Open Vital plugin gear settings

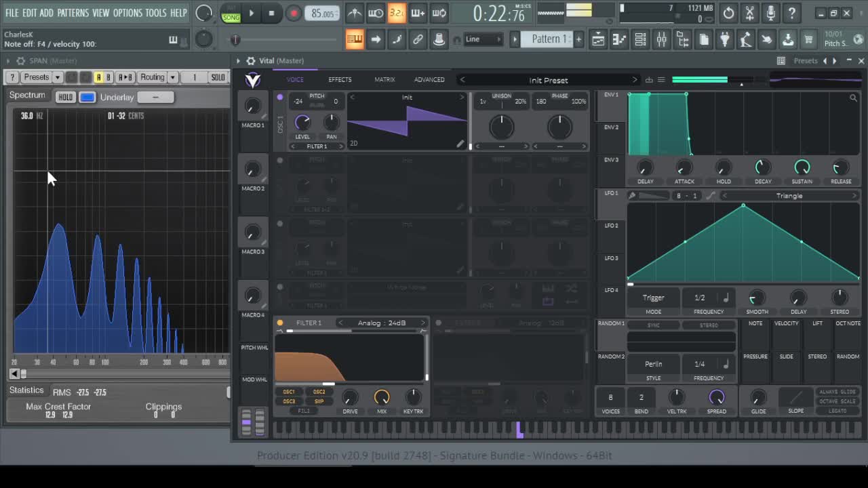click(x=251, y=61)
